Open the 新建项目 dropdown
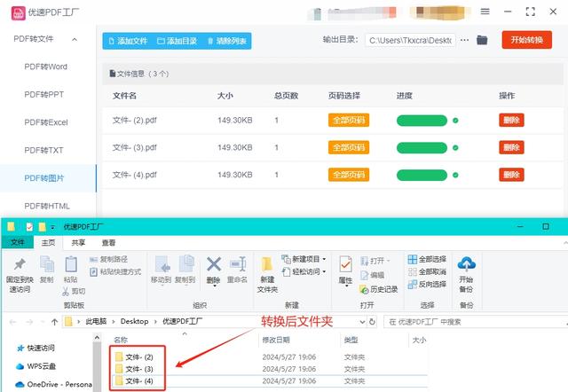Screen dimensions: 568x392 (x=304, y=259)
